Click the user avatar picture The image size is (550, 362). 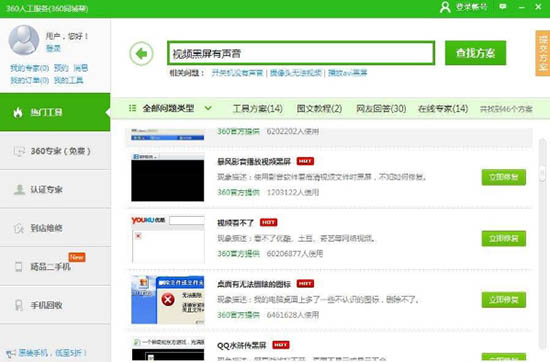tap(24, 40)
